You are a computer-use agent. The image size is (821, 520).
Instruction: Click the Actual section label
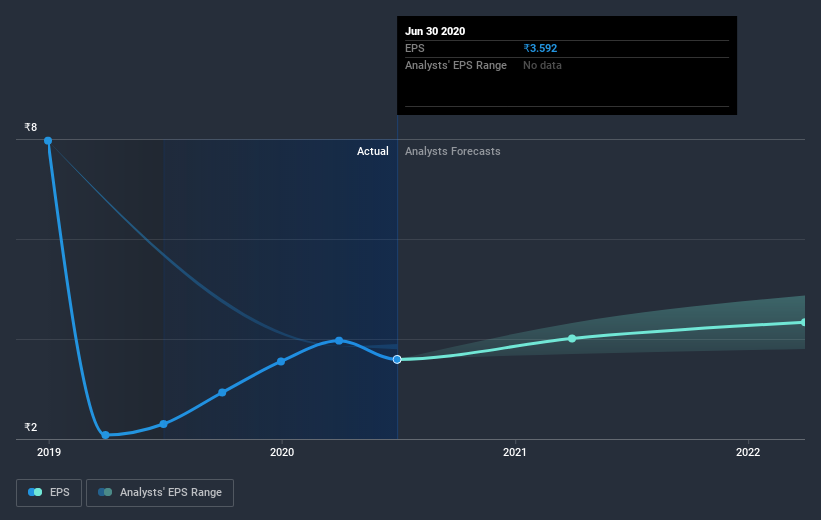pos(372,151)
